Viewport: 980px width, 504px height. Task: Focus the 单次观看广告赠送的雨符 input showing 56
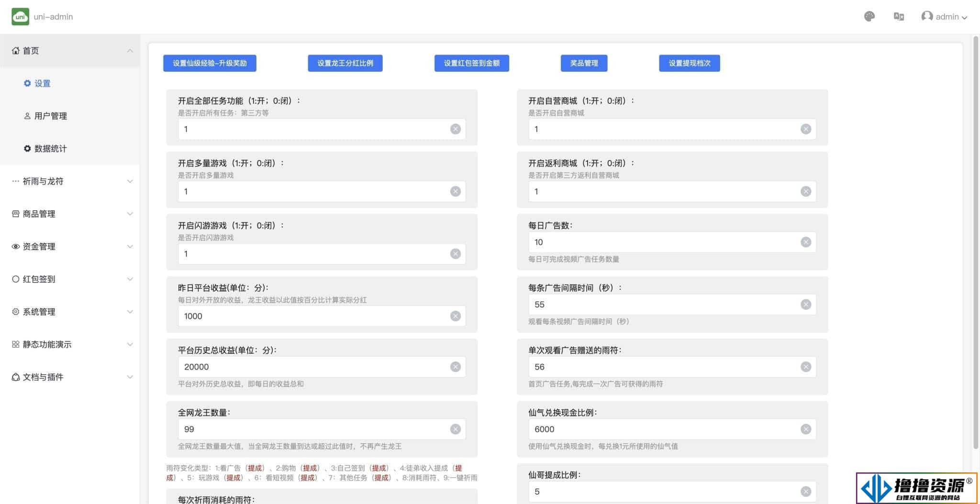point(672,367)
